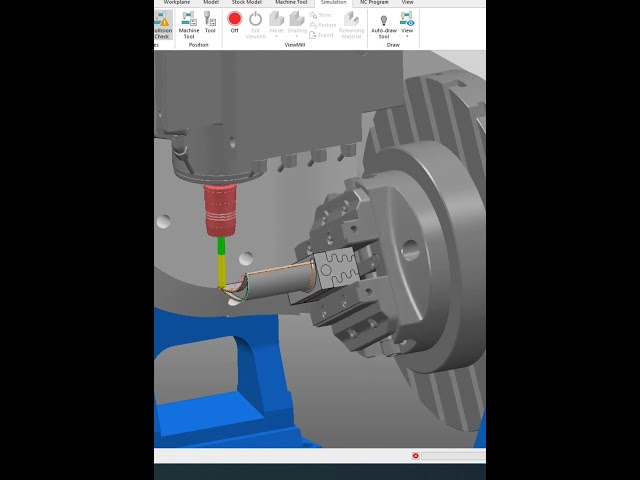Toggle the Collision Check button
640x480 pixels.
pyautogui.click(x=164, y=25)
